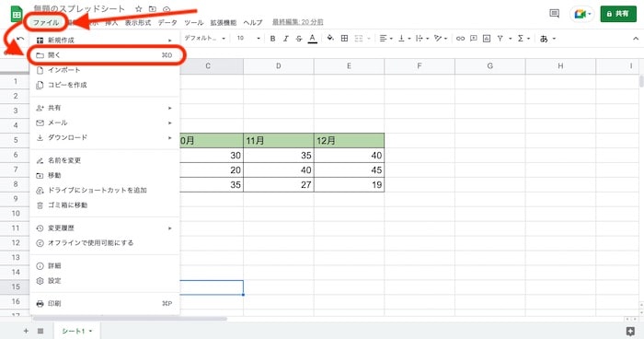Click the green 共有 share button
The height and width of the screenshot is (339, 644).
618,14
